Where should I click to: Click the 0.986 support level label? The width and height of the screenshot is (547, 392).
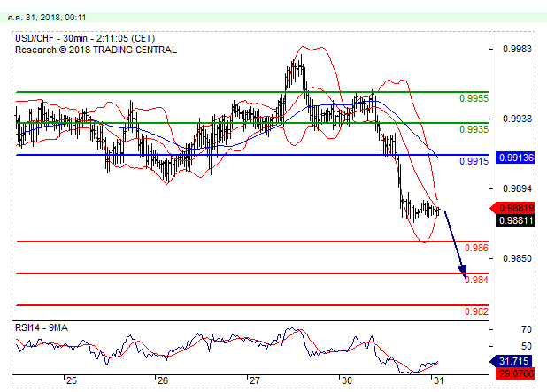click(476, 248)
